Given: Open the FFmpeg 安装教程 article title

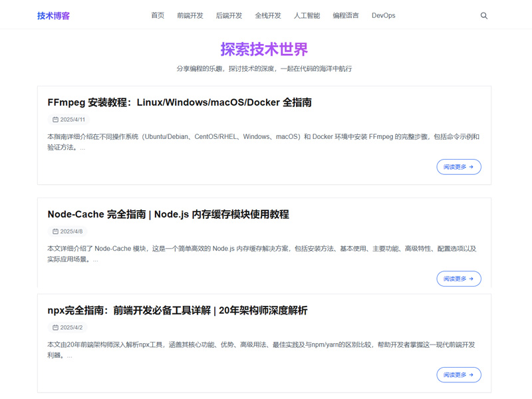Looking at the screenshot, I should point(180,102).
